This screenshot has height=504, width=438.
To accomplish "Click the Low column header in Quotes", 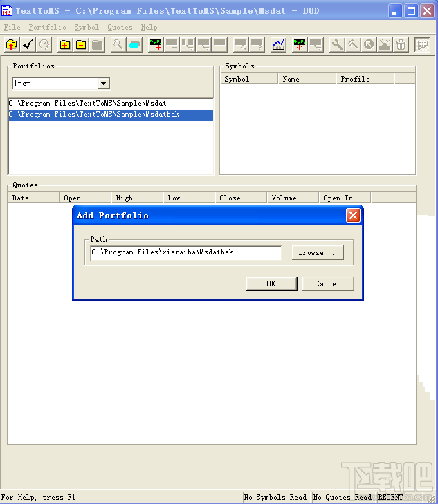I will (x=189, y=198).
